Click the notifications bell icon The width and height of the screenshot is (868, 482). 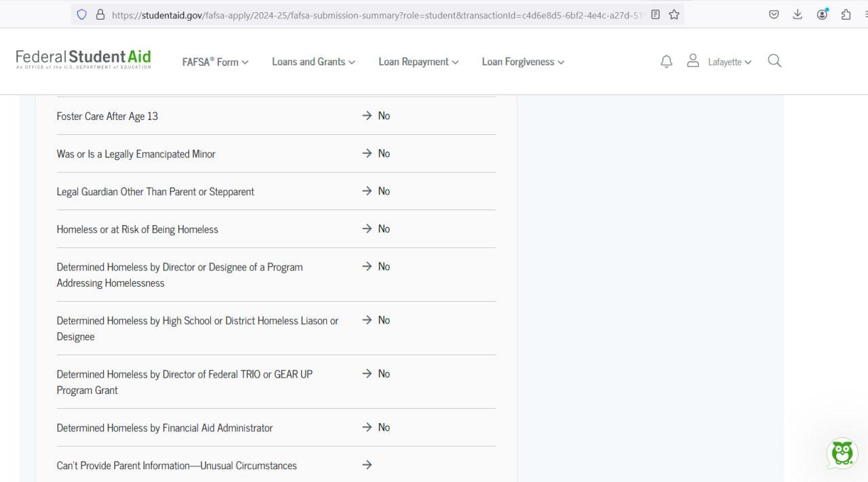[666, 62]
